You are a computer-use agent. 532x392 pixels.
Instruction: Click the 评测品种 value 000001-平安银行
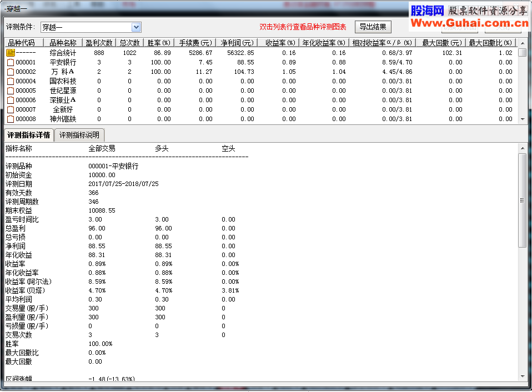pyautogui.click(x=113, y=166)
